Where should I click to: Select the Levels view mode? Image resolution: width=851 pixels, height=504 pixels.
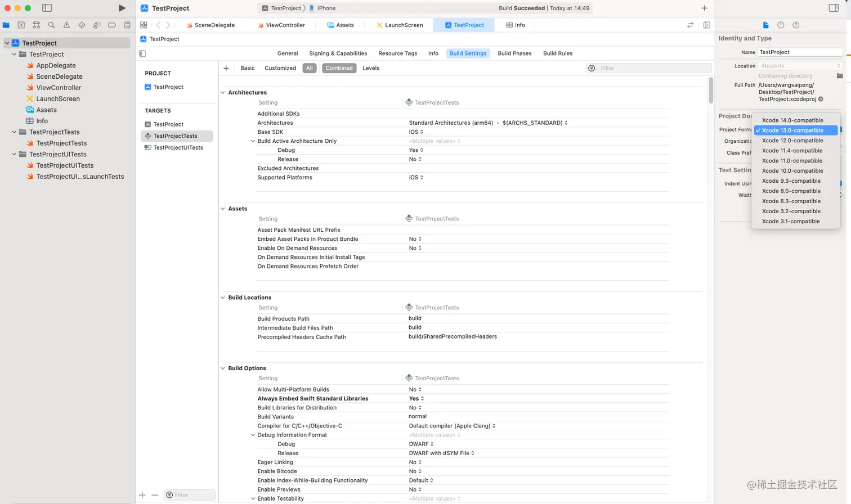tap(371, 68)
